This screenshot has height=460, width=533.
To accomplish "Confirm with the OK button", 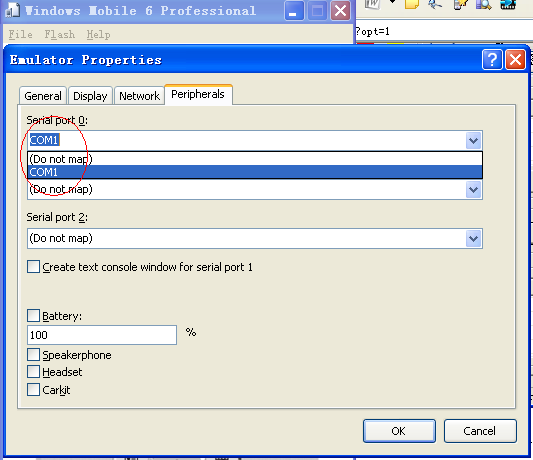I will tap(399, 431).
